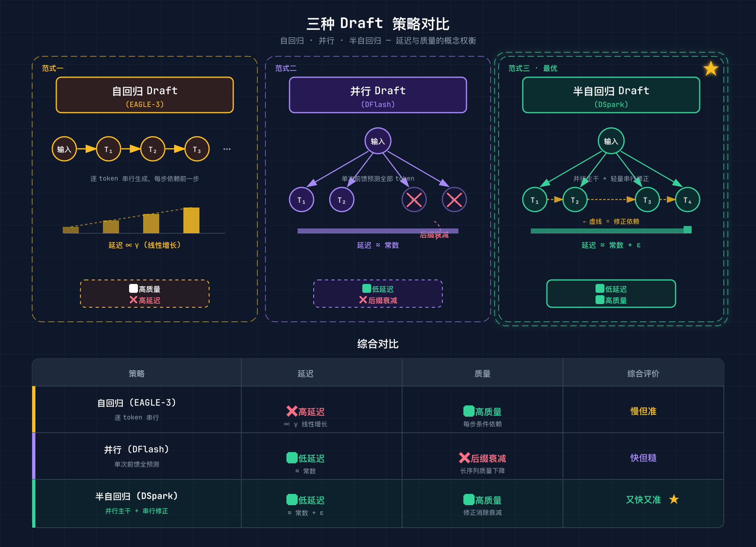Screen dimensions: 756x547
Task: Click the 又快又准 text
Action: [643, 500]
